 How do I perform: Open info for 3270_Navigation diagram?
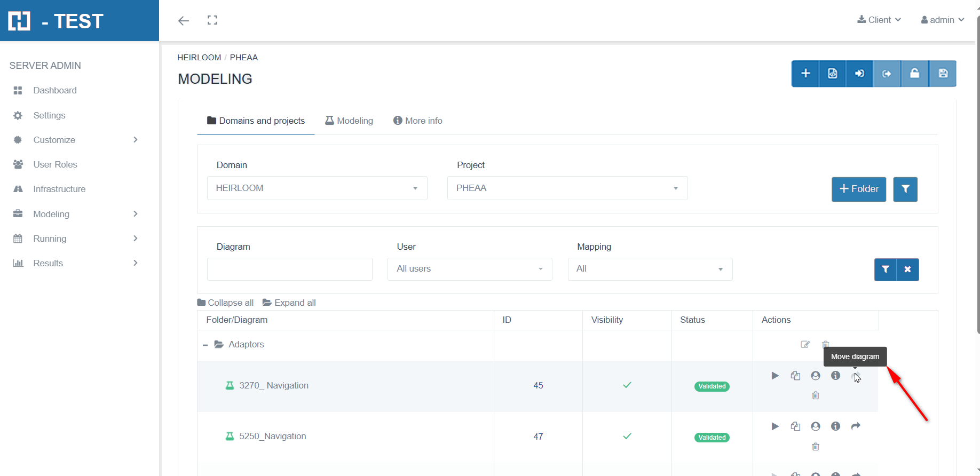click(x=835, y=376)
